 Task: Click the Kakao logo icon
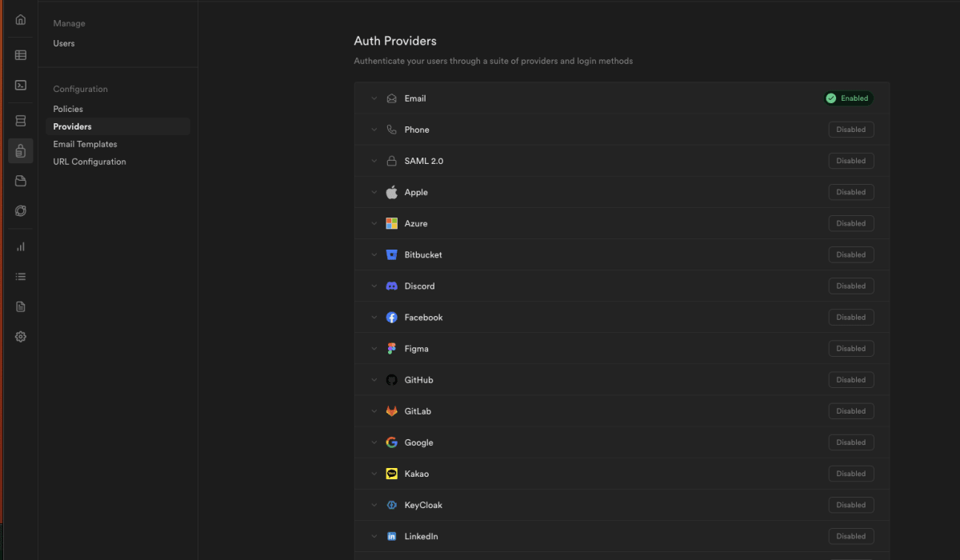click(x=391, y=474)
